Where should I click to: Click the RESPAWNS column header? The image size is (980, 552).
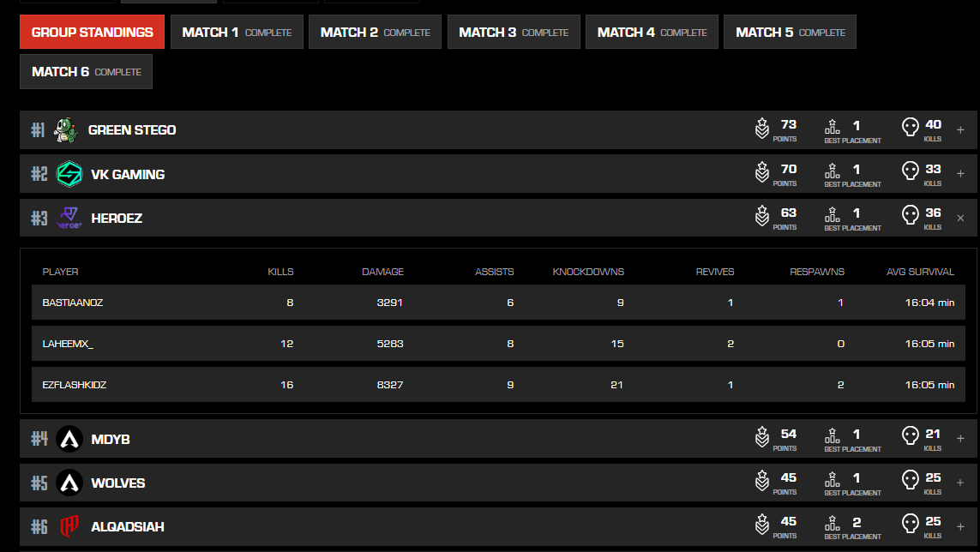(x=817, y=272)
